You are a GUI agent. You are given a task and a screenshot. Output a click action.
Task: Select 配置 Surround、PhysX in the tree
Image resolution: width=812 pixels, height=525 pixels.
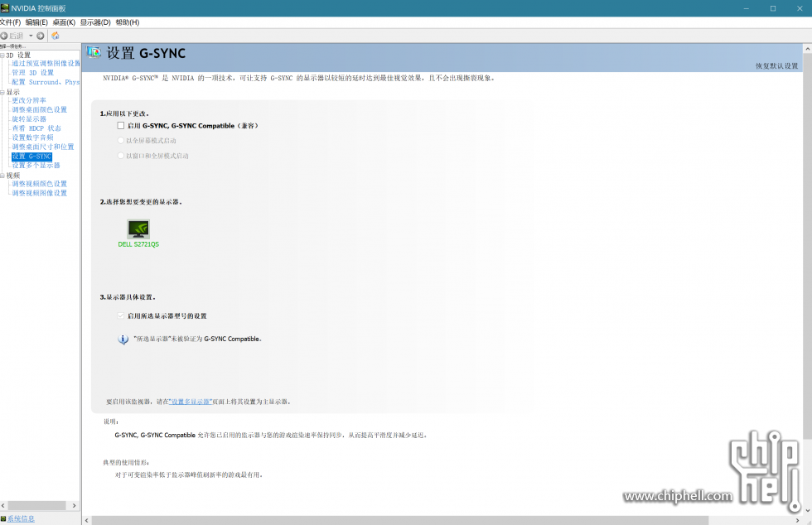coord(46,82)
